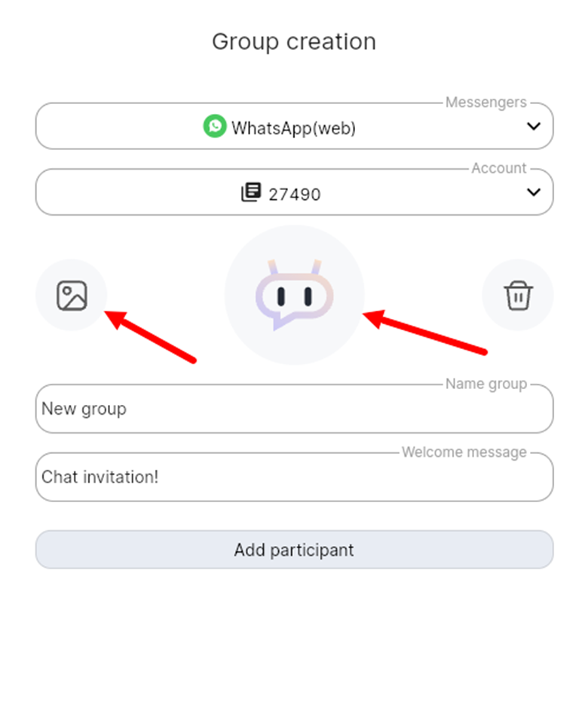Click the "Chat invitation!" text
The height and width of the screenshot is (708, 588).
coord(100,477)
